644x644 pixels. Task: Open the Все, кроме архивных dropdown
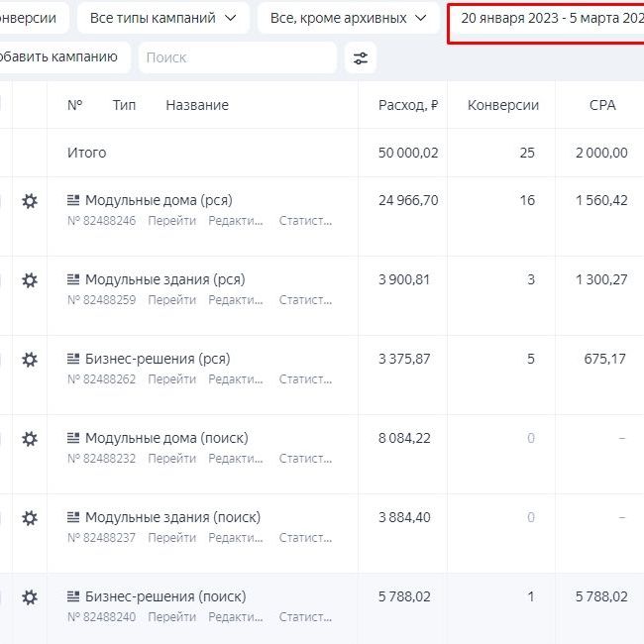click(x=348, y=18)
